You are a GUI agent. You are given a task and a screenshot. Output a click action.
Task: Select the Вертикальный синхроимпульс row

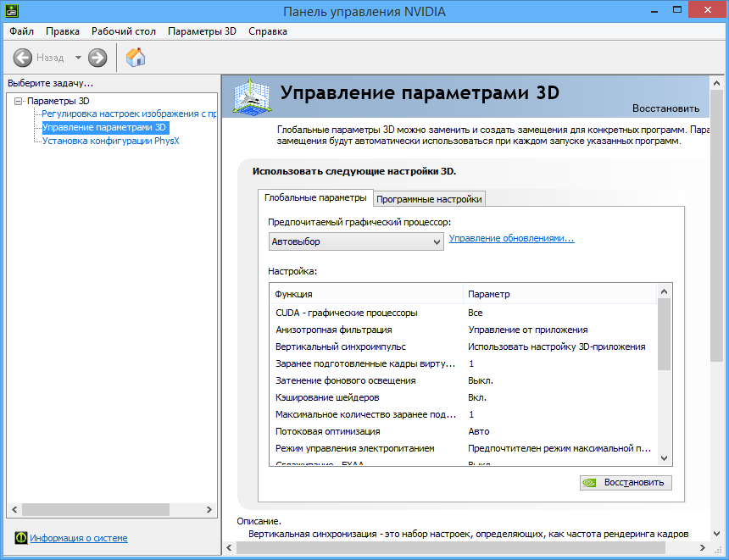click(463, 347)
